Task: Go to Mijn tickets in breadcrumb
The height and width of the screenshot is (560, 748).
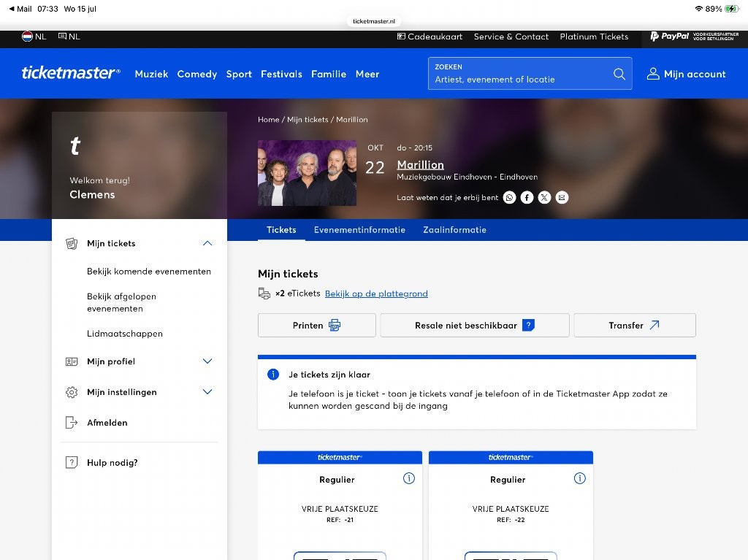Action: click(308, 120)
